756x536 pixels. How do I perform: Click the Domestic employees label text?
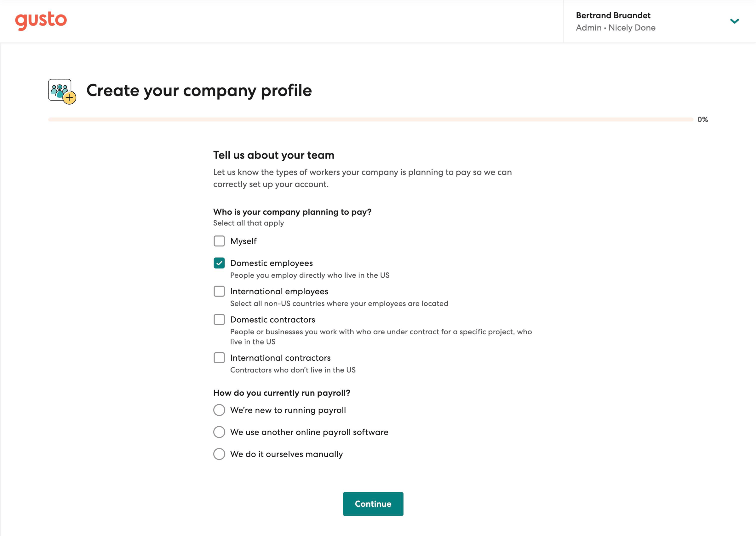272,263
